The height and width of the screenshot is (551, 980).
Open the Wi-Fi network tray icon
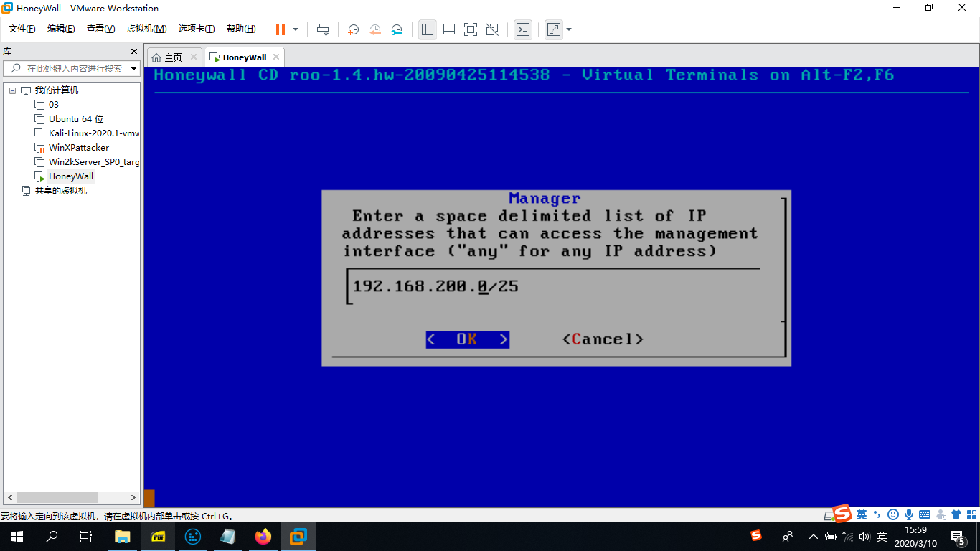(x=848, y=537)
